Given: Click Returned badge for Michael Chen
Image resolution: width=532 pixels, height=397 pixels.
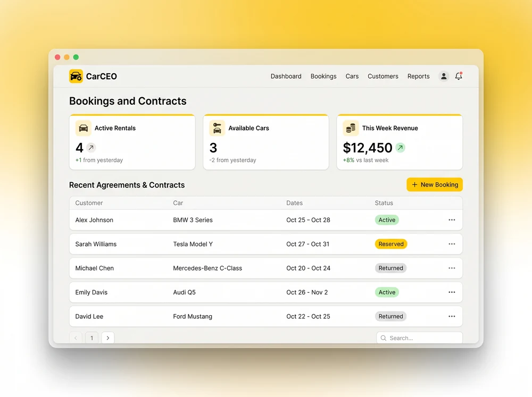Looking at the screenshot, I should point(391,268).
